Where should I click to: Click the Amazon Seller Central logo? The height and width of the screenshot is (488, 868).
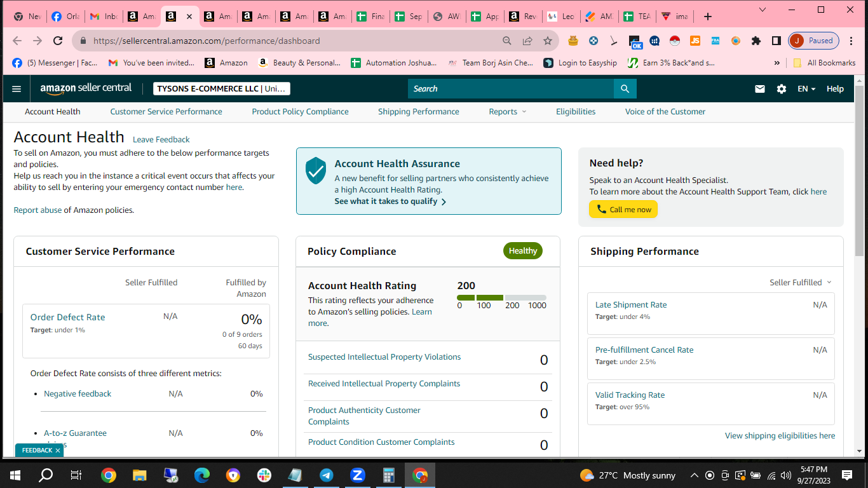click(86, 88)
